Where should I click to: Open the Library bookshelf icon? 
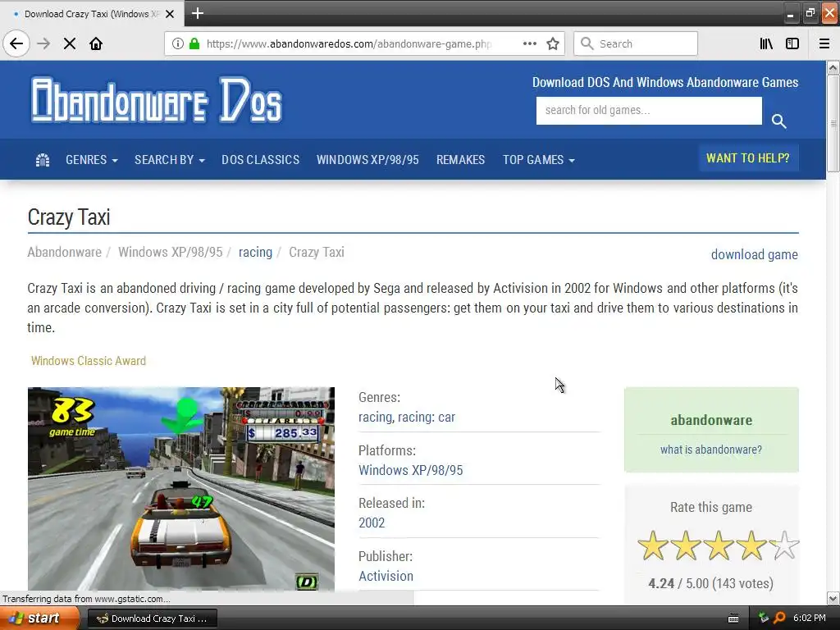766,43
